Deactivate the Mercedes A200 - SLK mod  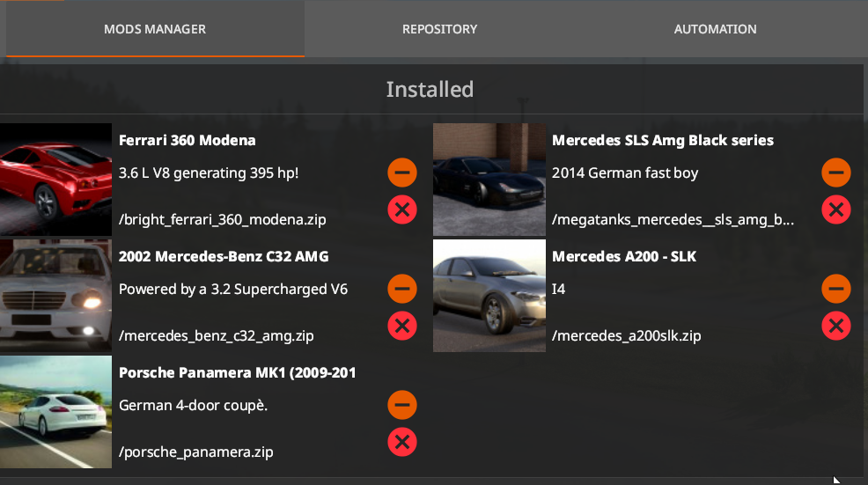[x=836, y=289]
